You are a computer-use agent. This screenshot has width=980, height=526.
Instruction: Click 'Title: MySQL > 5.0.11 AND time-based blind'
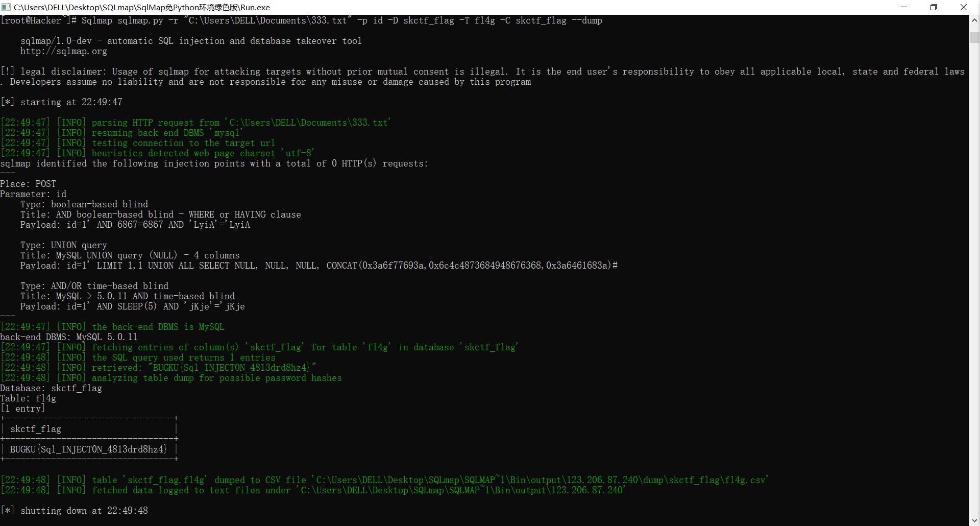[128, 296]
